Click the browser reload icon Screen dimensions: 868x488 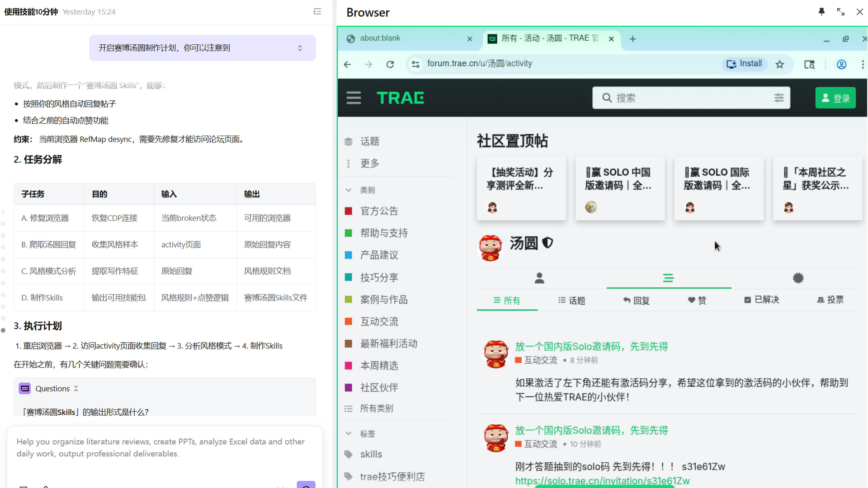pos(390,64)
